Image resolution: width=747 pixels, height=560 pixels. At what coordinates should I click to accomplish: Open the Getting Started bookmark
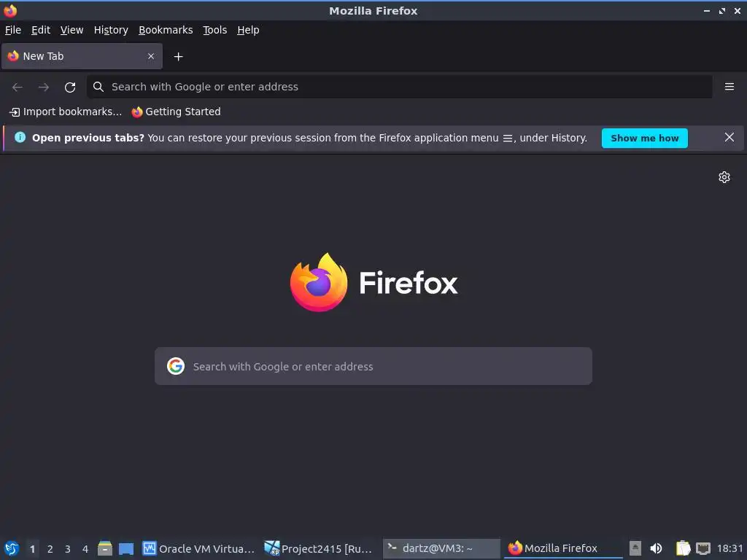[177, 112]
